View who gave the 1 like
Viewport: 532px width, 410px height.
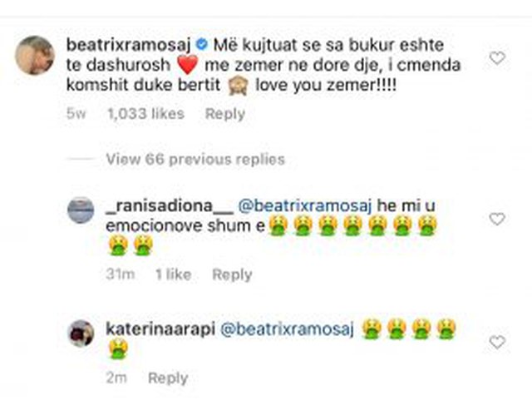pyautogui.click(x=174, y=274)
